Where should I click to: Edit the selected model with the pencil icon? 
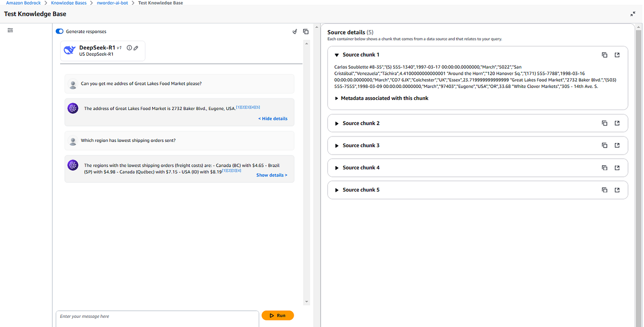(136, 48)
